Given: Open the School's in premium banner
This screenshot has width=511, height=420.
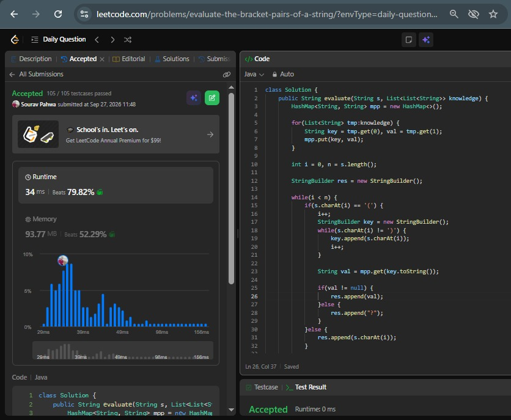Looking at the screenshot, I should pos(116,134).
